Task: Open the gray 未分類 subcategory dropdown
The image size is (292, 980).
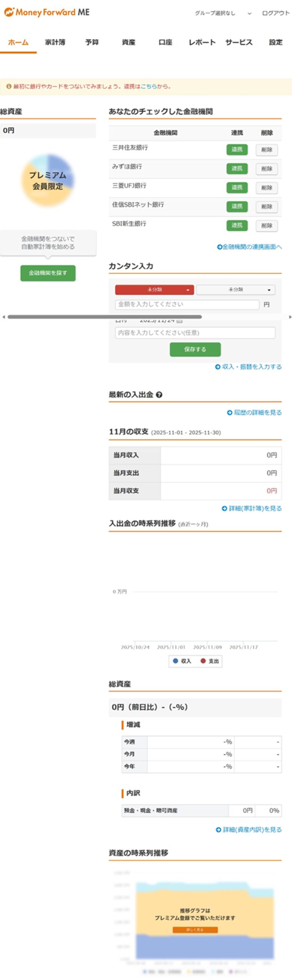Action: pyautogui.click(x=235, y=290)
